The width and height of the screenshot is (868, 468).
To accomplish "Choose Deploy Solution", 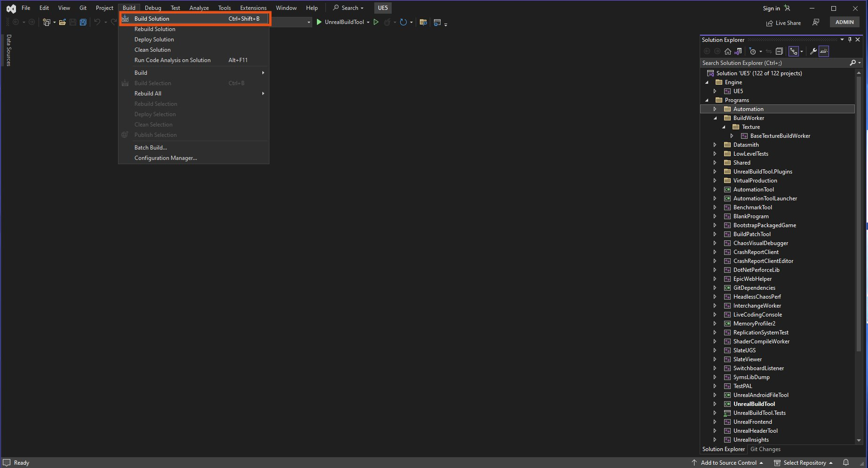I will click(x=194, y=40).
